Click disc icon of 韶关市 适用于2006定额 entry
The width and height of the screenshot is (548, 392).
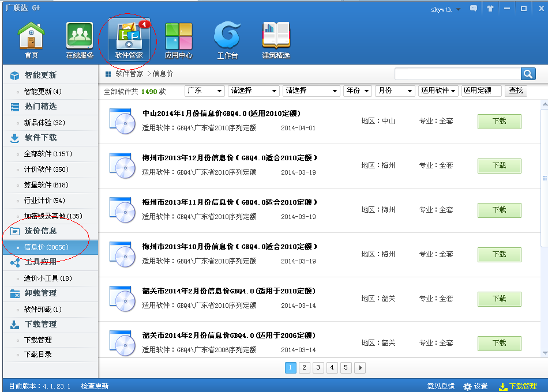[122, 343]
